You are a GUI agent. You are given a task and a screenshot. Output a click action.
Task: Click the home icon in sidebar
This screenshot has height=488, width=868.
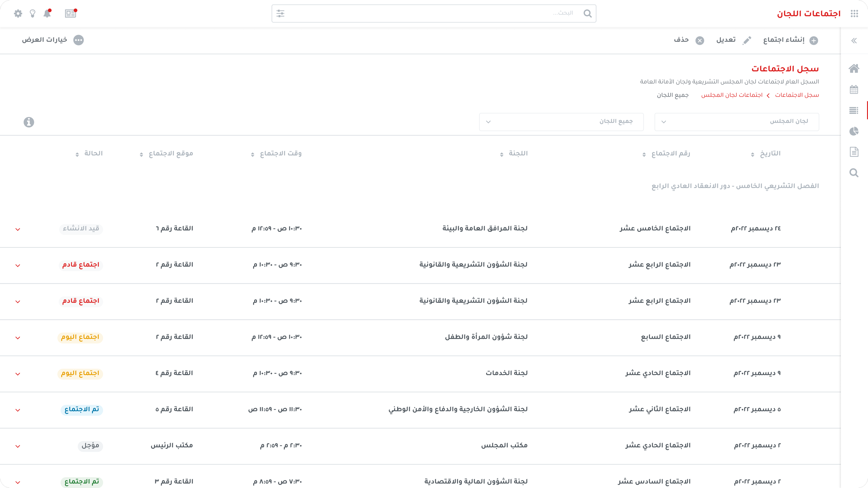coord(854,68)
